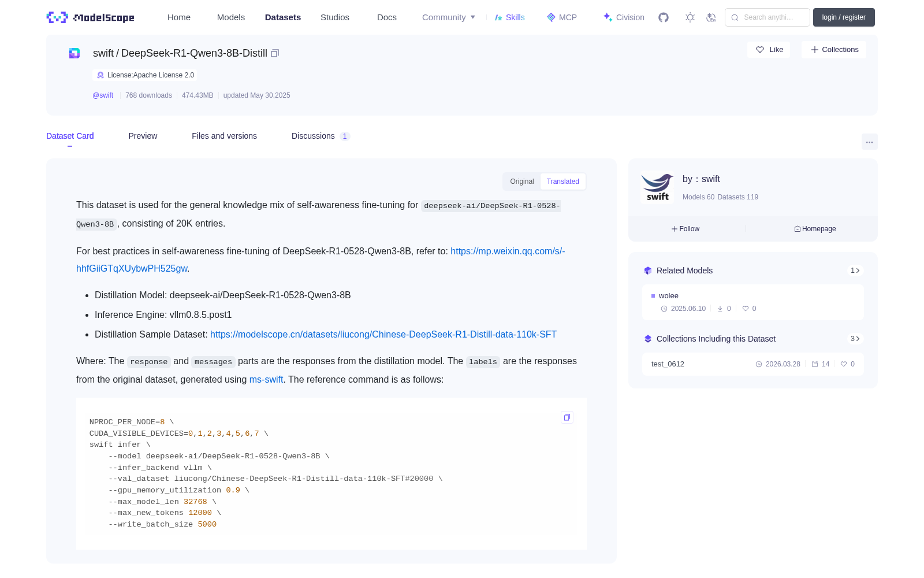
Task: Click the '474.43MB' size text
Action: (198, 95)
